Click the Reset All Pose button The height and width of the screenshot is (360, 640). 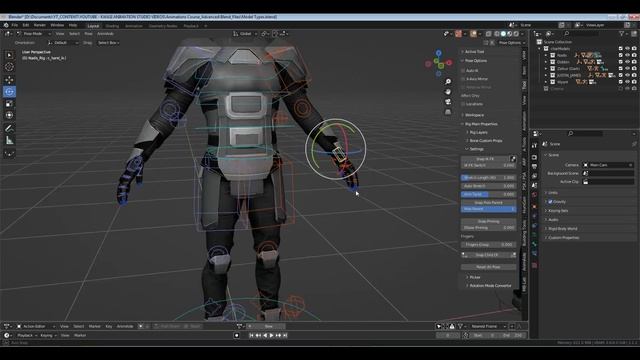point(488,267)
